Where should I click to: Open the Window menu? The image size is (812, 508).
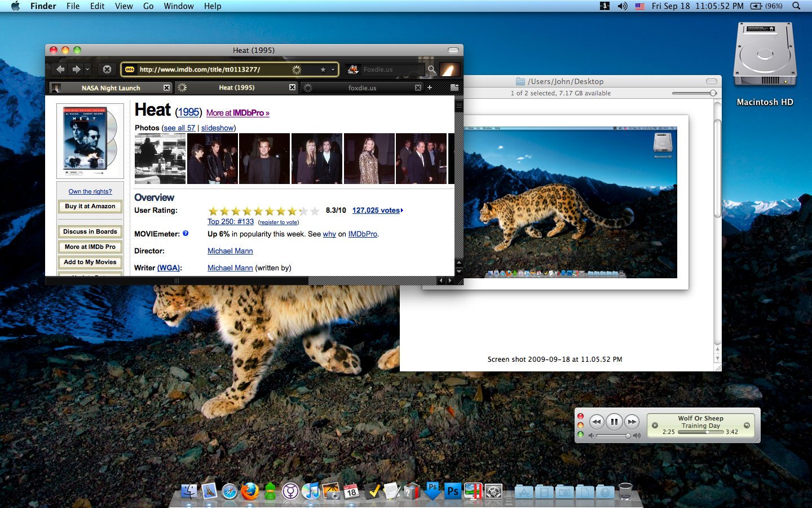point(179,6)
